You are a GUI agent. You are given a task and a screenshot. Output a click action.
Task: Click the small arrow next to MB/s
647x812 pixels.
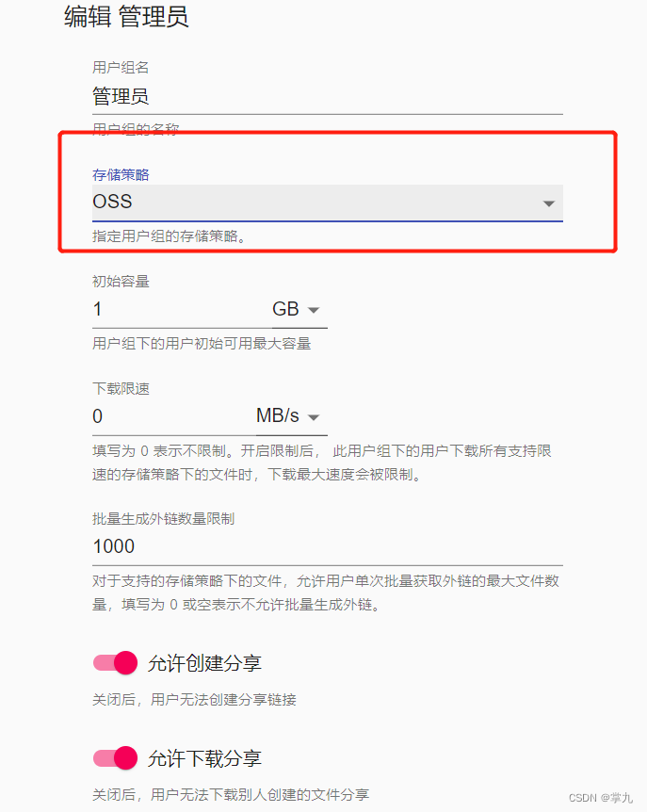click(315, 417)
